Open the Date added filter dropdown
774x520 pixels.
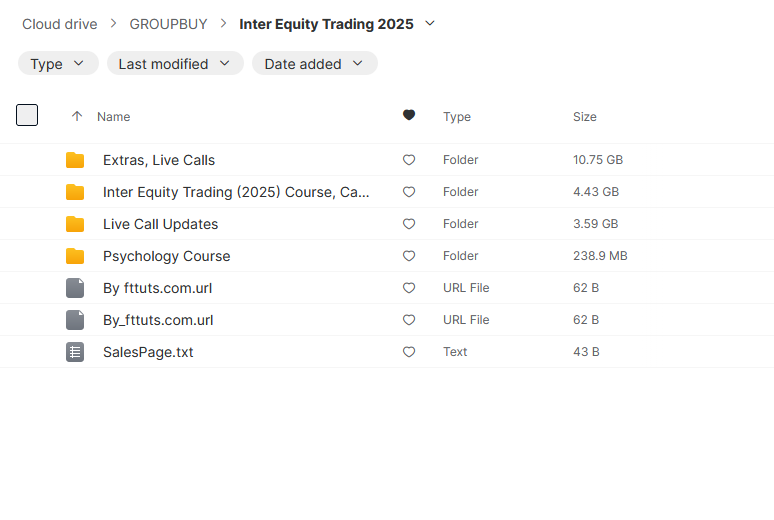314,64
